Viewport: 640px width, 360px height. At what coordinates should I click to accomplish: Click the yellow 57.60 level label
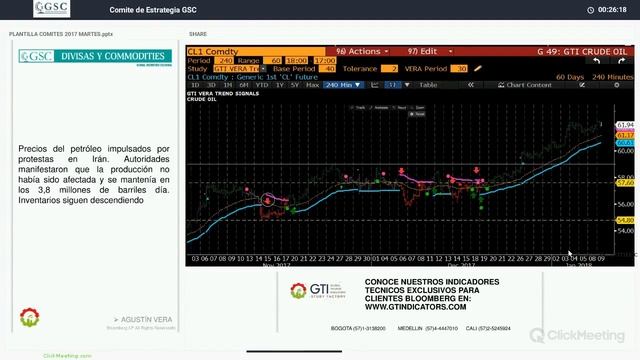point(625,182)
